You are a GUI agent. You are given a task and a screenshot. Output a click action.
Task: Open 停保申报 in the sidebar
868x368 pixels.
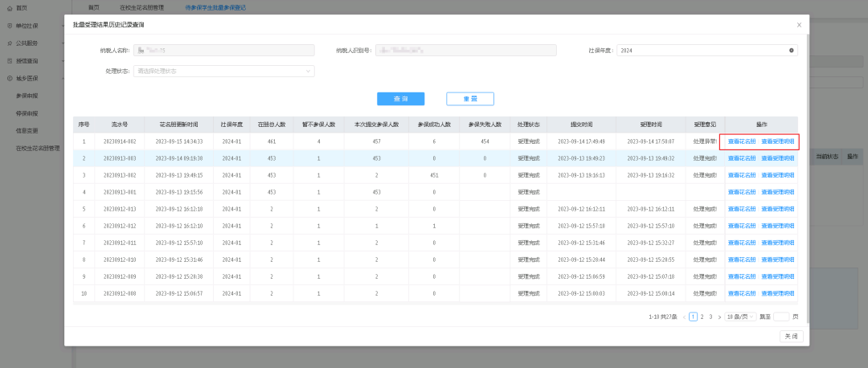tap(27, 113)
